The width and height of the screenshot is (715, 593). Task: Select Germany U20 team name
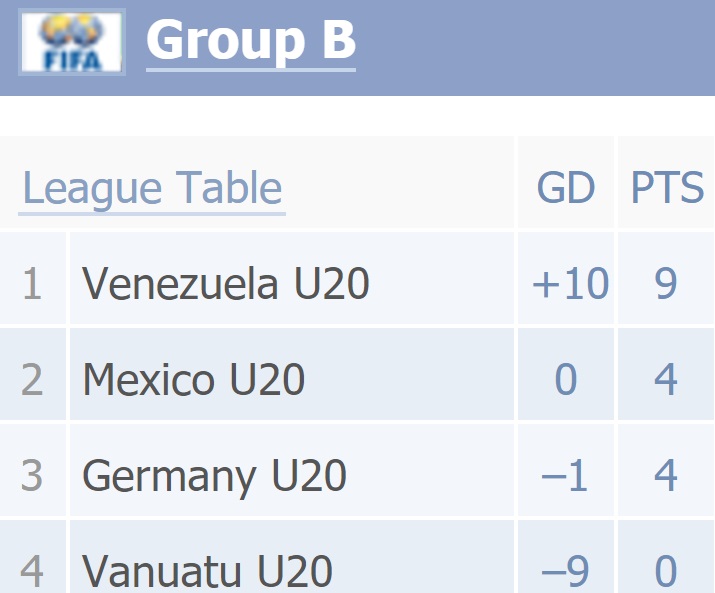pyautogui.click(x=214, y=476)
